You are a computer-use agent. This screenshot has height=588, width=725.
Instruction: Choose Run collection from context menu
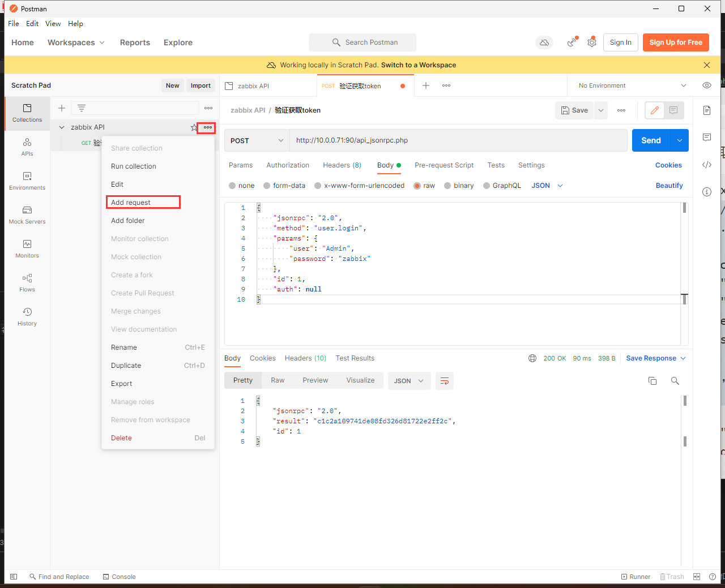coord(134,166)
